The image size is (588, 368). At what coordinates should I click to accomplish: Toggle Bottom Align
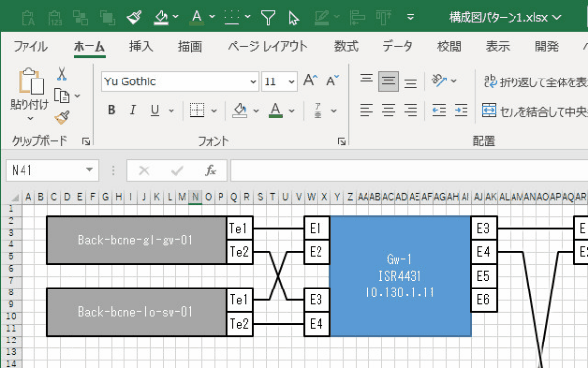[x=411, y=82]
